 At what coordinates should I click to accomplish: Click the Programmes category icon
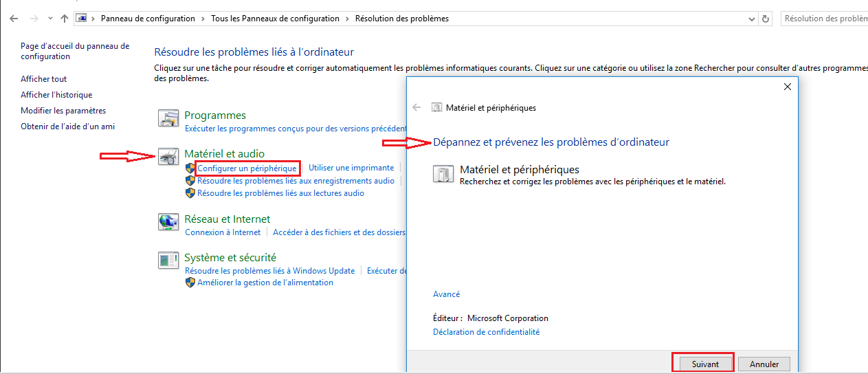(x=168, y=118)
